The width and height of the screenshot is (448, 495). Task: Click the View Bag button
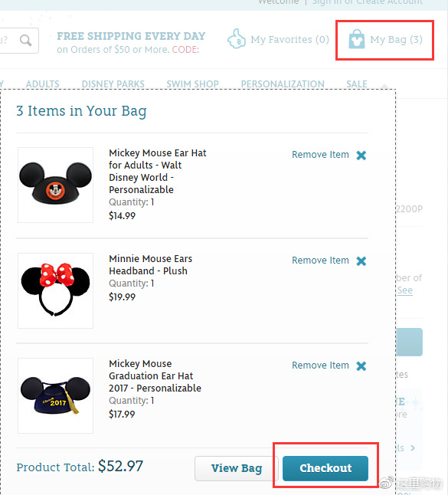pos(237,468)
